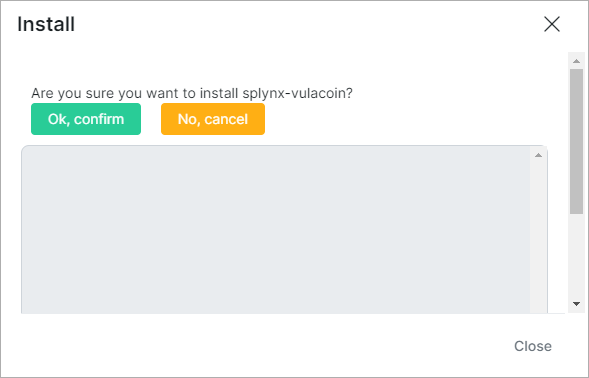Click the Close link in dialog footer

pos(533,346)
